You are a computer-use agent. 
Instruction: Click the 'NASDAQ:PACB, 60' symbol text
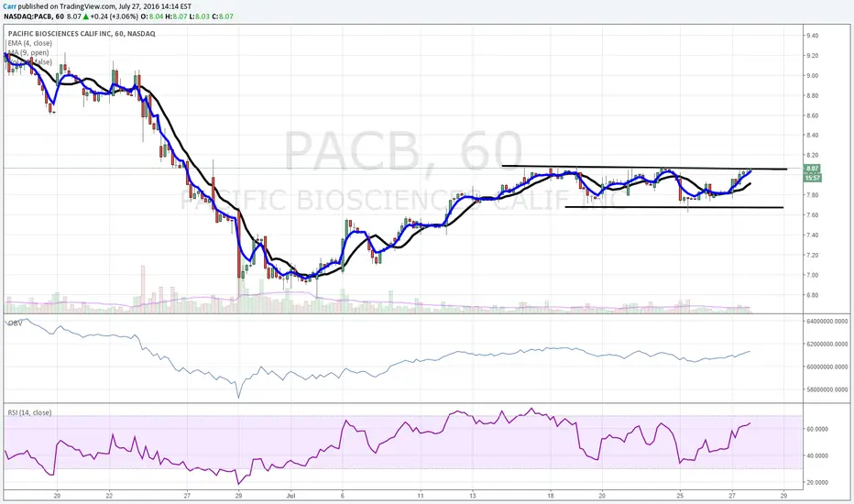coord(34,16)
